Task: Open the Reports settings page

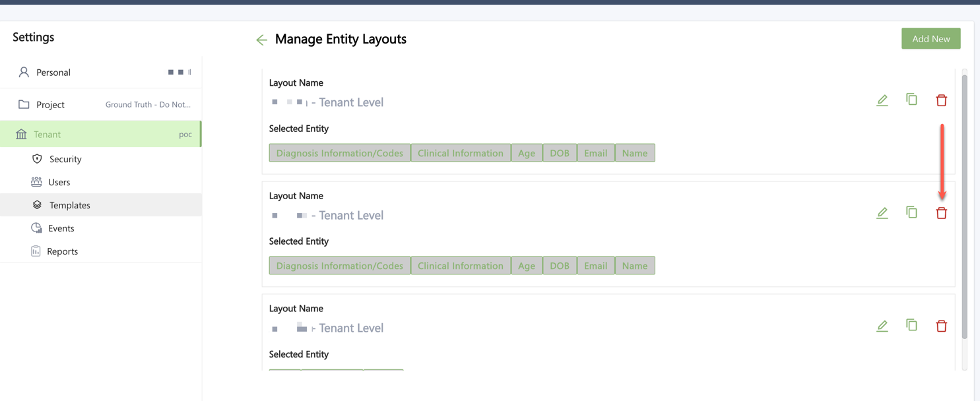Action: pos(62,251)
